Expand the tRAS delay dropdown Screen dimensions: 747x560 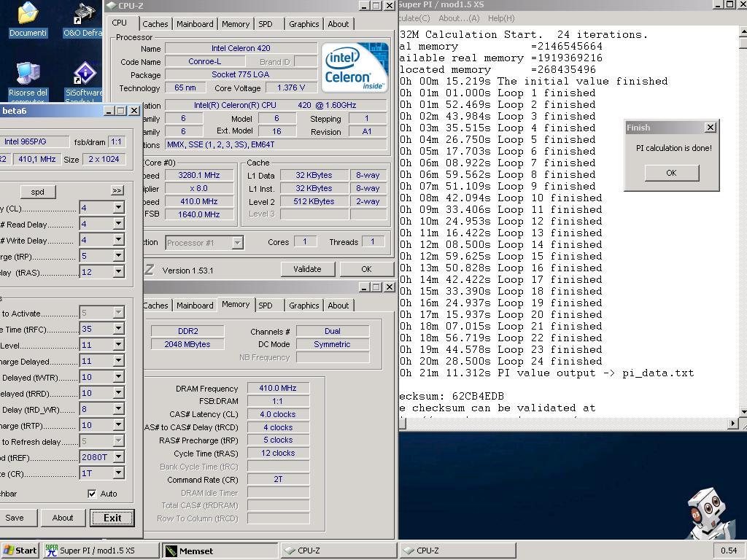(x=119, y=272)
